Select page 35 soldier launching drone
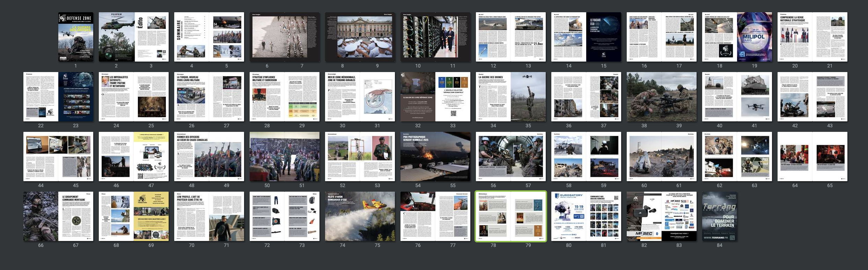 click(x=528, y=97)
